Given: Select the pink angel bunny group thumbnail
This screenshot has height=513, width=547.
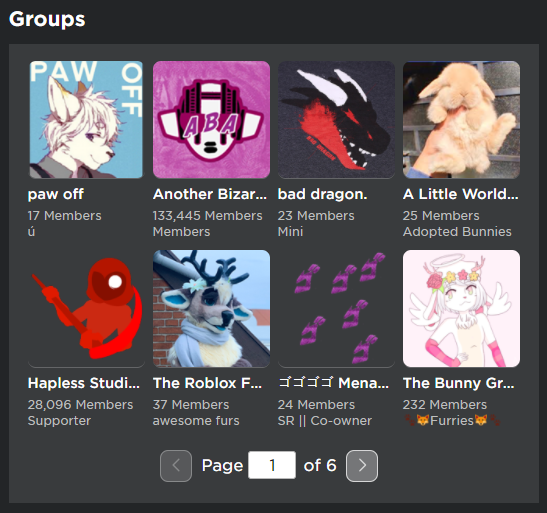Looking at the screenshot, I should [461, 309].
